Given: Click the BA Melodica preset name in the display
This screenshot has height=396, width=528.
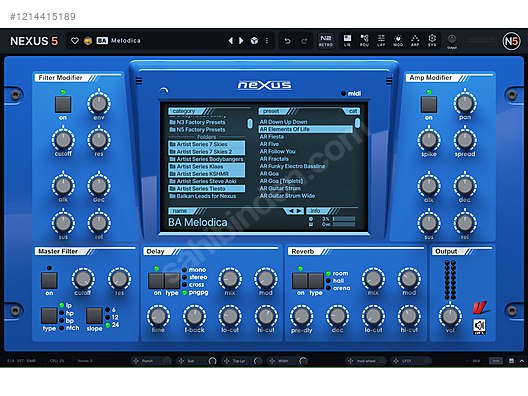Looking at the screenshot, I should 198,223.
